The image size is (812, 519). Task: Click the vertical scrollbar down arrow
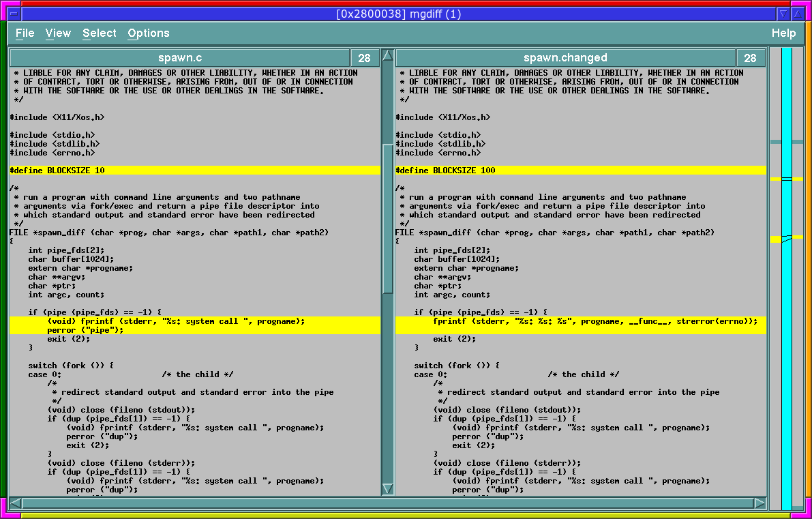point(388,488)
